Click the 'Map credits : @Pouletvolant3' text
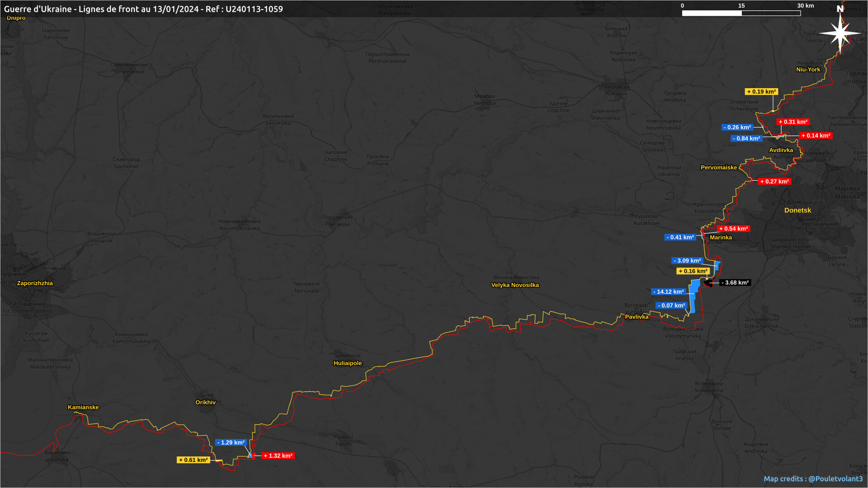 [813, 479]
